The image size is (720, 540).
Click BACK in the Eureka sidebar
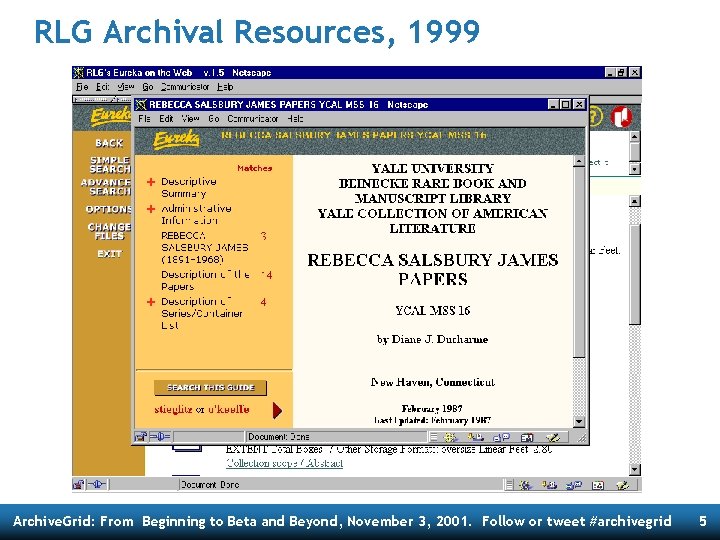pyautogui.click(x=109, y=143)
